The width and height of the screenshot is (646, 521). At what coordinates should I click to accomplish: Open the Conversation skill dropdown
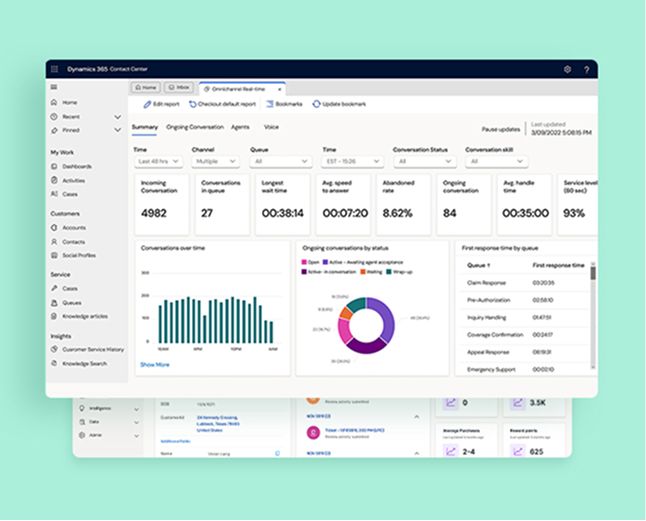point(496,161)
